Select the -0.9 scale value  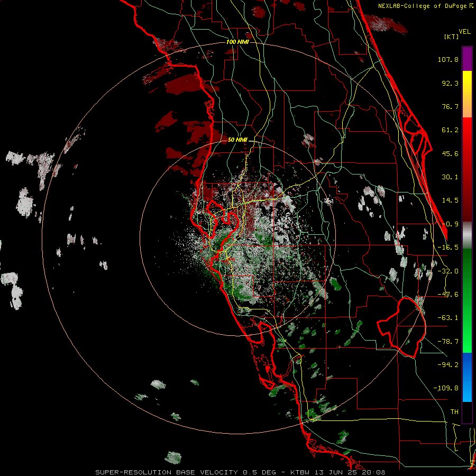tap(450, 224)
